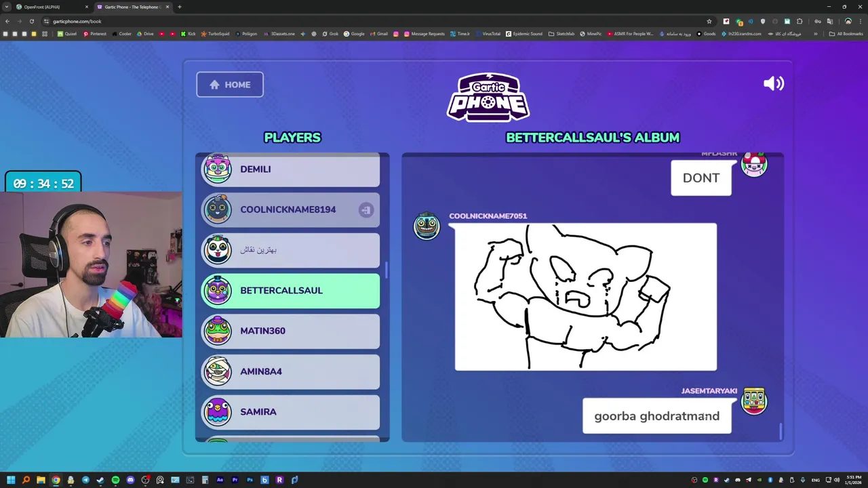Click the ENG language indicator
The height and width of the screenshot is (488, 868).
[817, 480]
